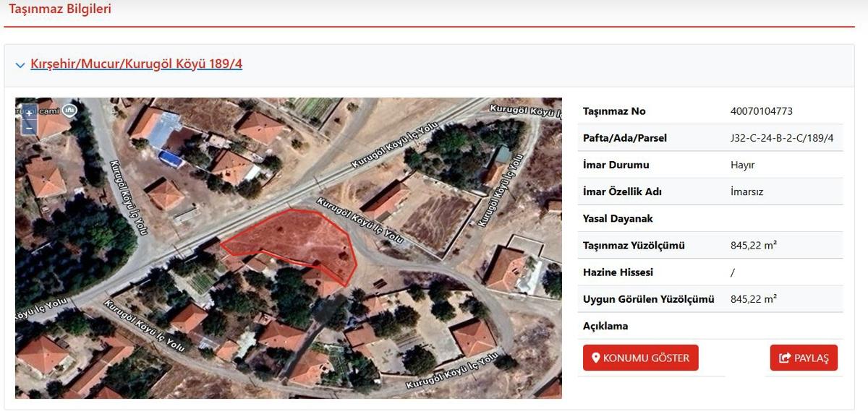Click the Açıklama row label
868x414 pixels.
[x=605, y=326]
